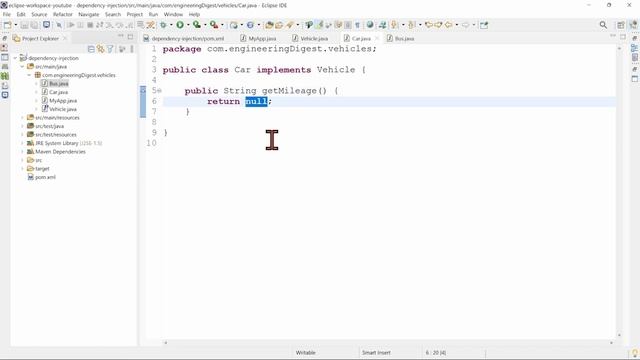The image size is (640, 360).
Task: Open the Back history dropdown arrow
Action: pyautogui.click(x=456, y=25)
